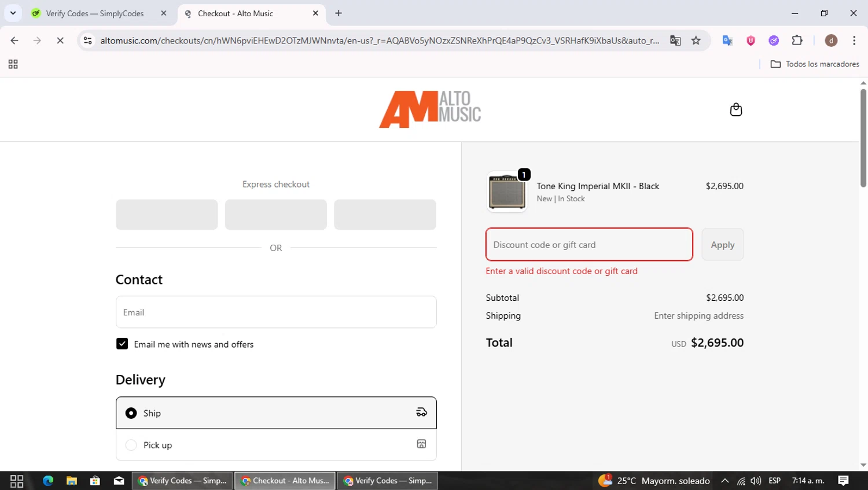868x490 pixels.
Task: Click the 'Enter shipping address' text
Action: click(698, 315)
